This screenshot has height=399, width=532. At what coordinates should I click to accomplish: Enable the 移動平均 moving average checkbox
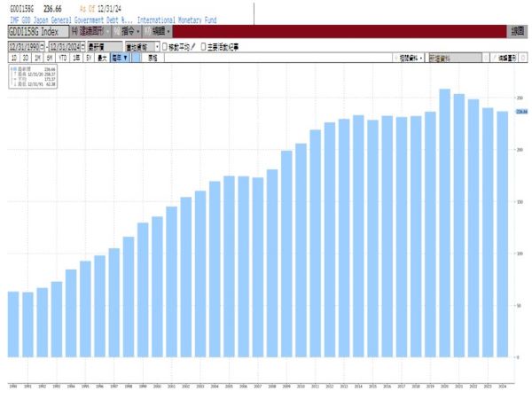click(x=165, y=46)
